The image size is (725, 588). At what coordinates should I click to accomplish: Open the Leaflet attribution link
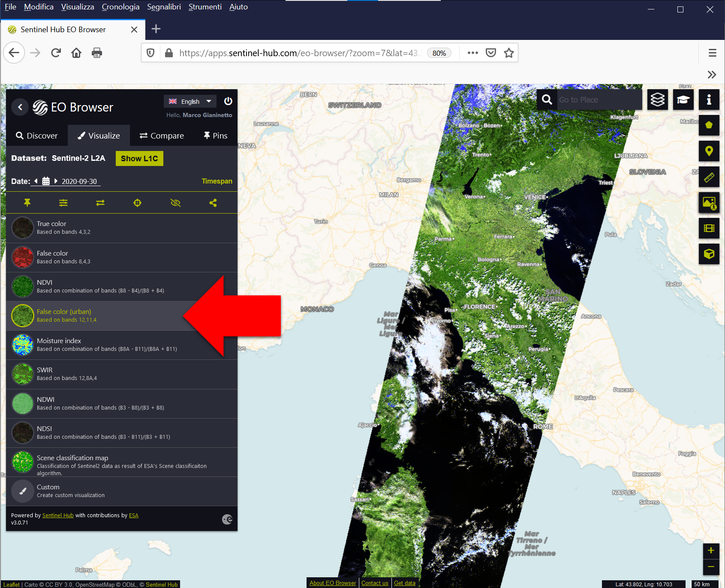pyautogui.click(x=12, y=585)
